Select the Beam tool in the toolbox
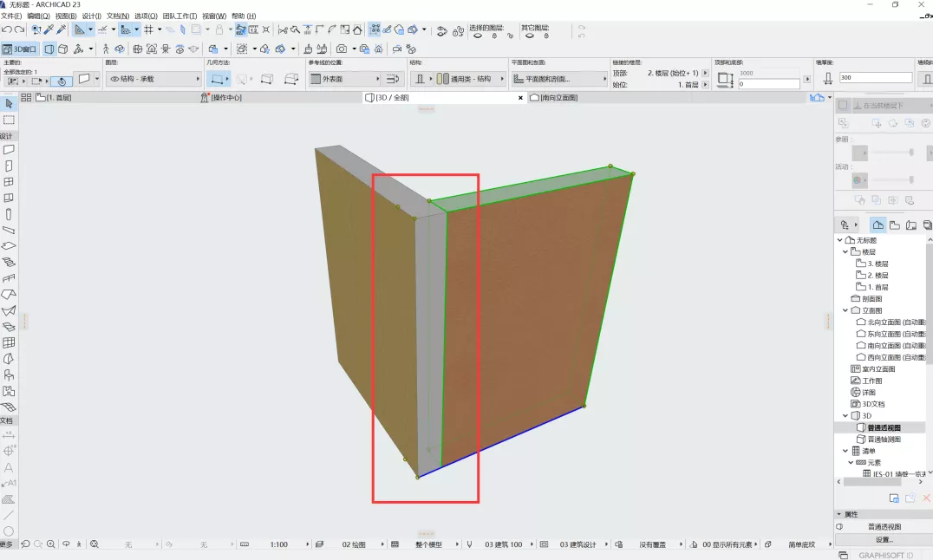933x560 pixels. point(9,231)
